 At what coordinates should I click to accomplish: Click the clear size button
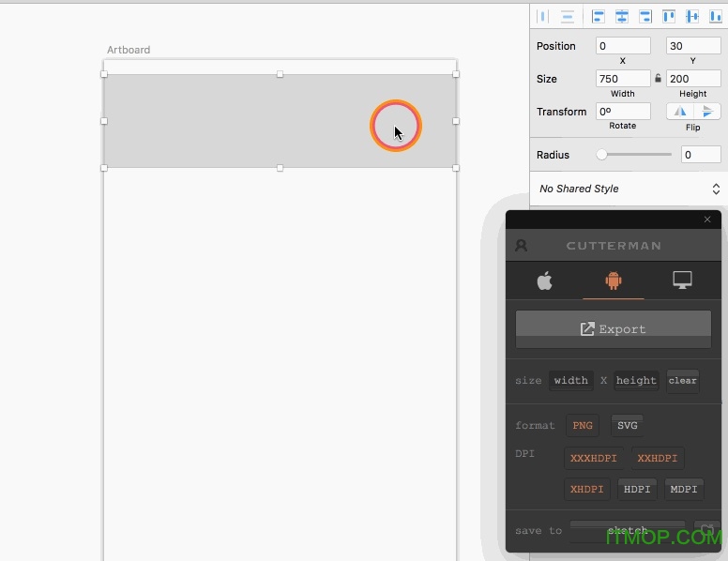point(682,381)
